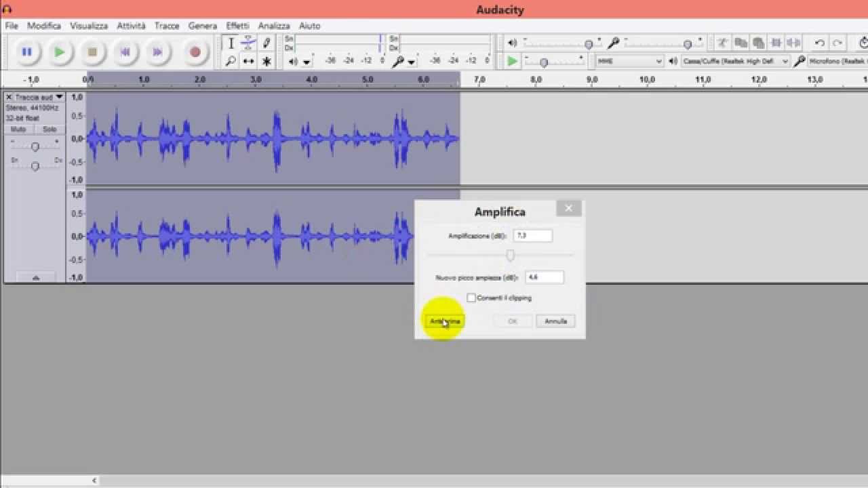Open the Attività menu
Image resolution: width=868 pixels, height=488 pixels.
[x=131, y=26]
